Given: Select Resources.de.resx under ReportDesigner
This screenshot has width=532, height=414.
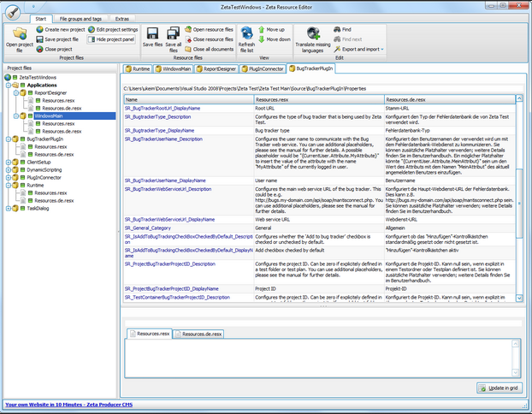Looking at the screenshot, I should [62, 109].
